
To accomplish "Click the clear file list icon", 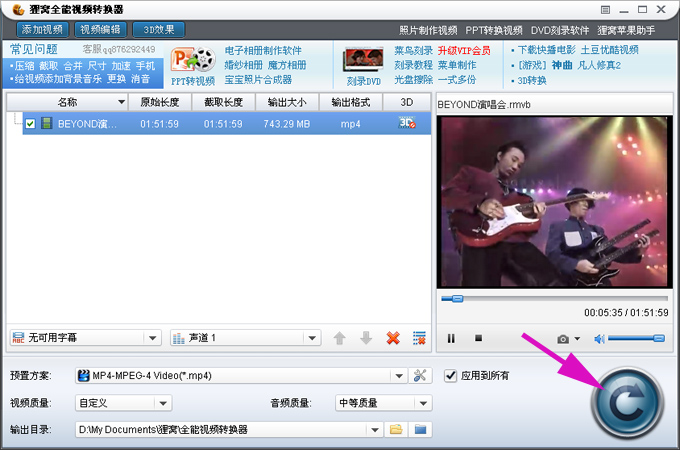I will click(x=419, y=338).
